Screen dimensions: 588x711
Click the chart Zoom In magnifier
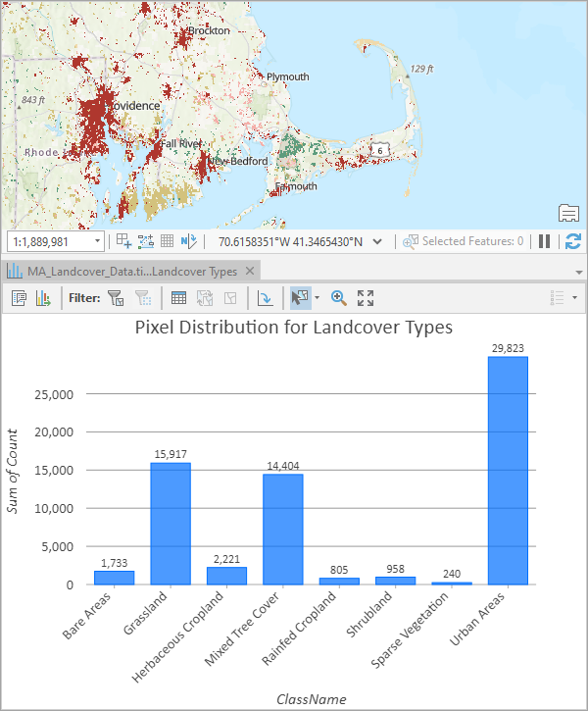pyautogui.click(x=339, y=298)
